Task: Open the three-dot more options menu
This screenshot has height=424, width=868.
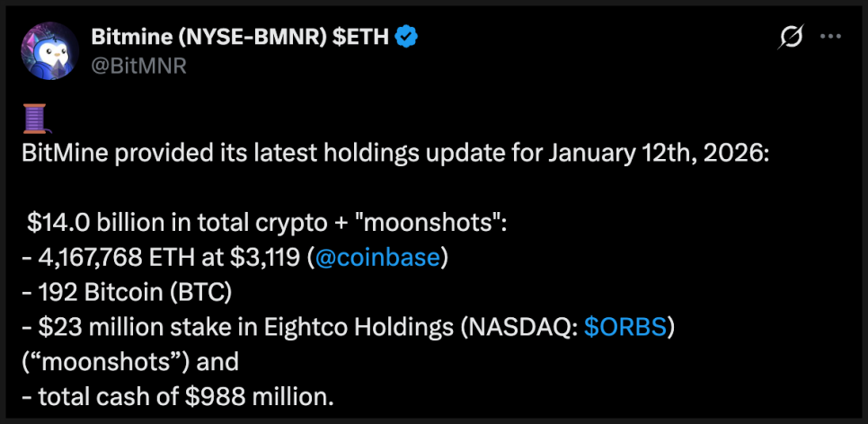Action: click(x=832, y=37)
